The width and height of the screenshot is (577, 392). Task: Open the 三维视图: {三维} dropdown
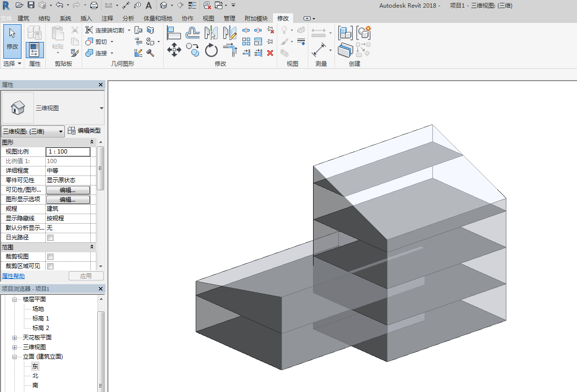[33, 131]
